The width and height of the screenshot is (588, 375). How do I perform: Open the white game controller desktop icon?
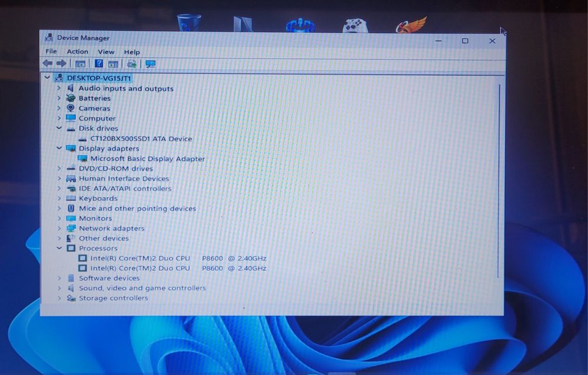pos(355,25)
